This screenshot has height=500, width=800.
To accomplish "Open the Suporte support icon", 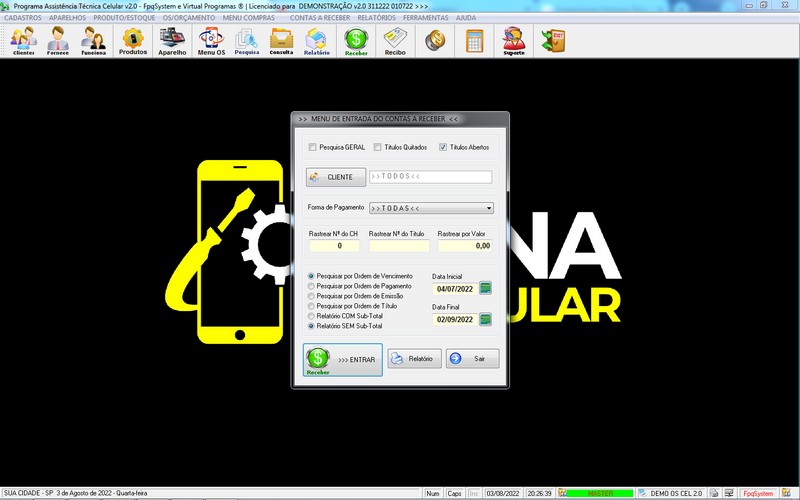I will [x=514, y=41].
